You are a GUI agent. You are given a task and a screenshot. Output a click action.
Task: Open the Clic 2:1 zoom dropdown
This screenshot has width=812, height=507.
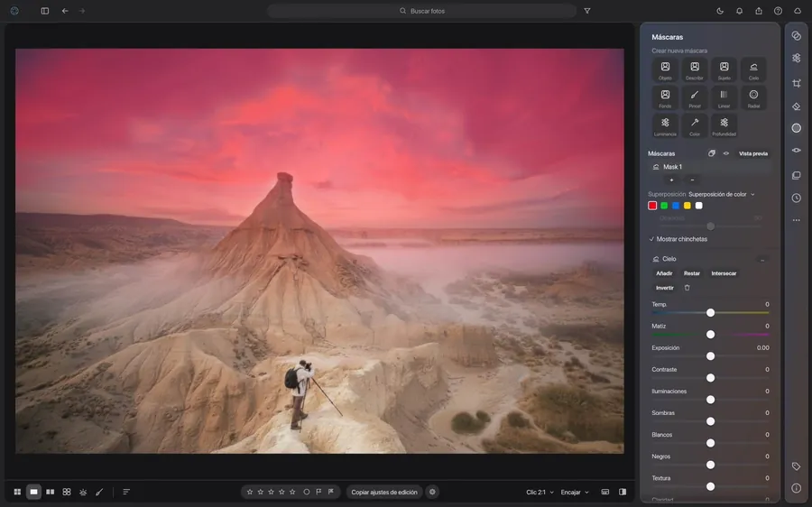(540, 493)
